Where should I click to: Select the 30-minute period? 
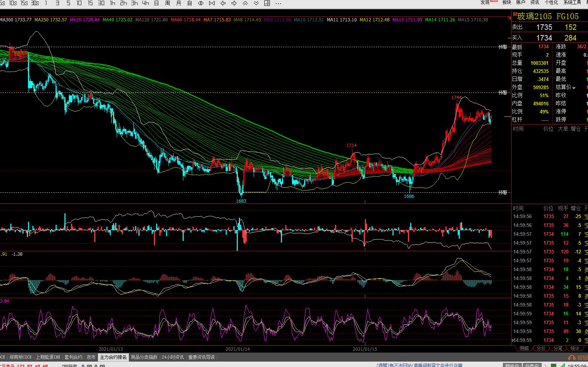[101, 3]
